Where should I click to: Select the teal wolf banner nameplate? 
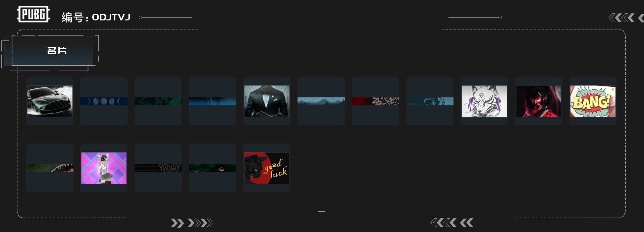[x=430, y=101]
